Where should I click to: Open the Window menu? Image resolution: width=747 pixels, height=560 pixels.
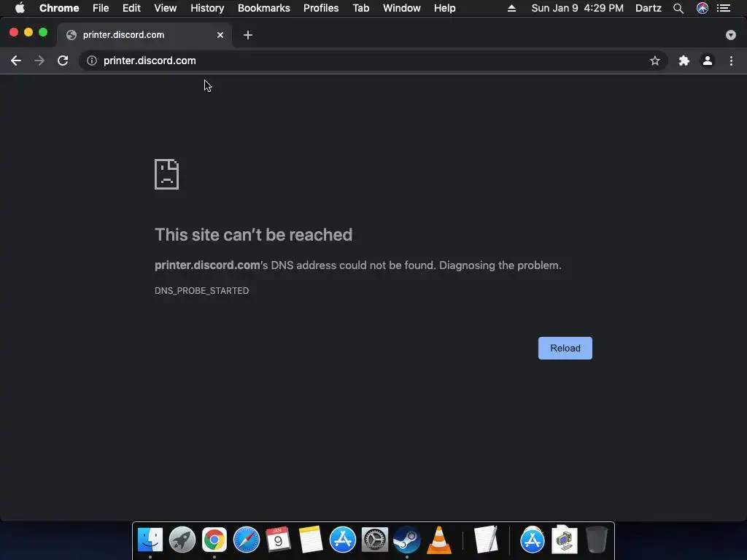click(x=402, y=8)
